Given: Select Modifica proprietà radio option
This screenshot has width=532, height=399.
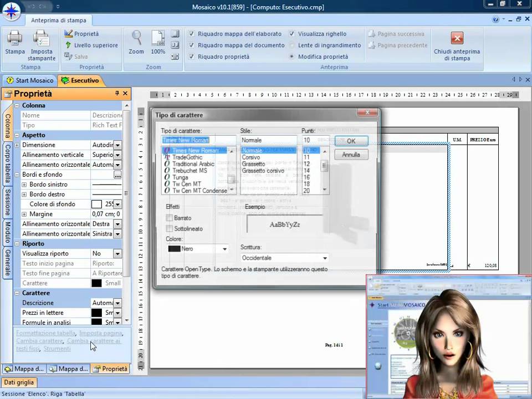Looking at the screenshot, I should [292, 57].
